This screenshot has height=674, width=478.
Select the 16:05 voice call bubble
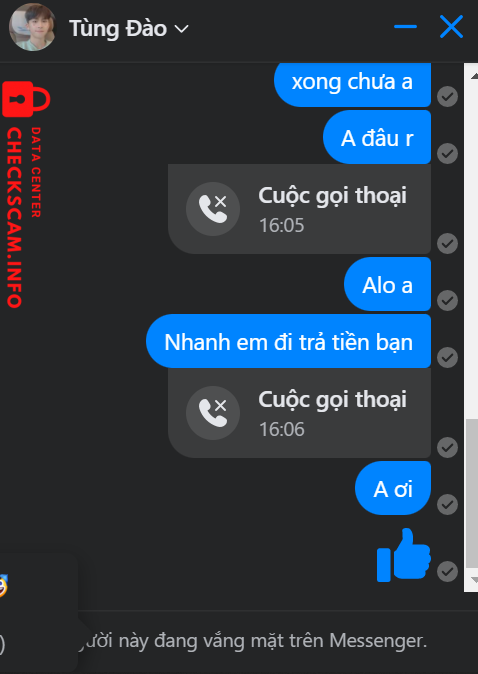[299, 209]
